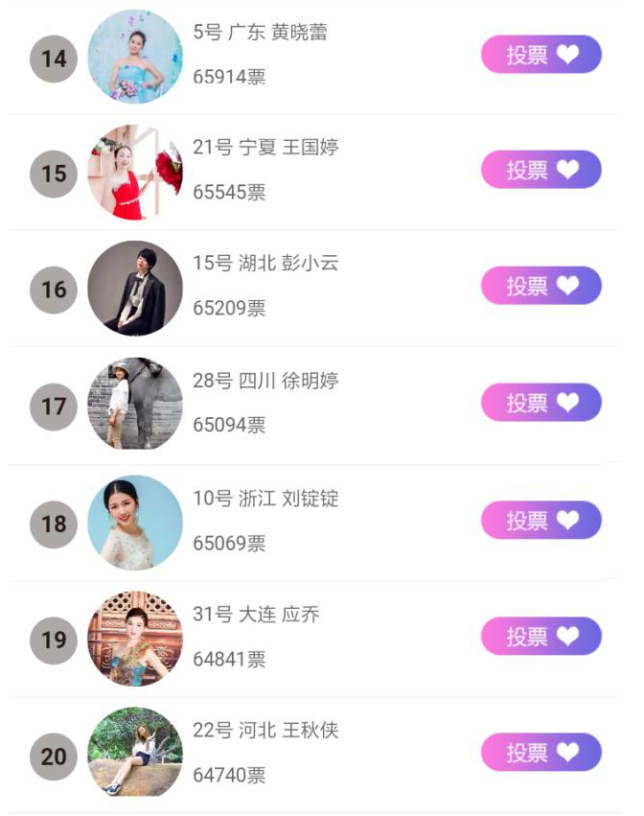Open 刘锭锭's avatar photo
Viewport: 644px width, 816px height.
click(134, 523)
